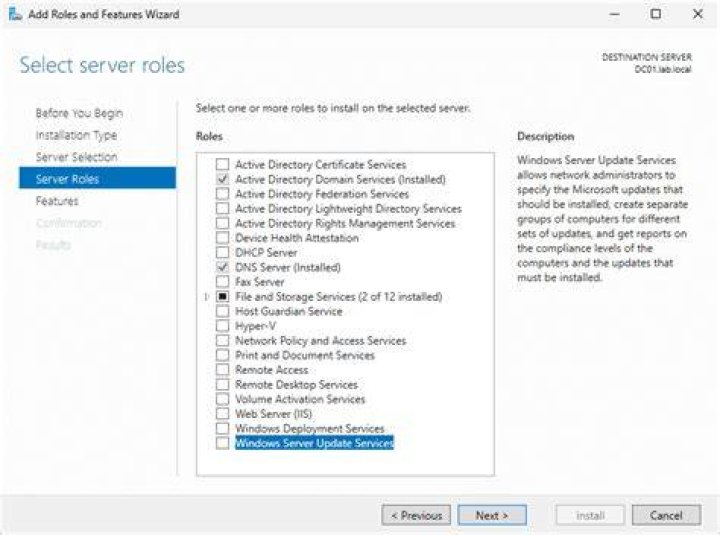Maximize the wizard window
The image size is (720, 535).
click(656, 14)
